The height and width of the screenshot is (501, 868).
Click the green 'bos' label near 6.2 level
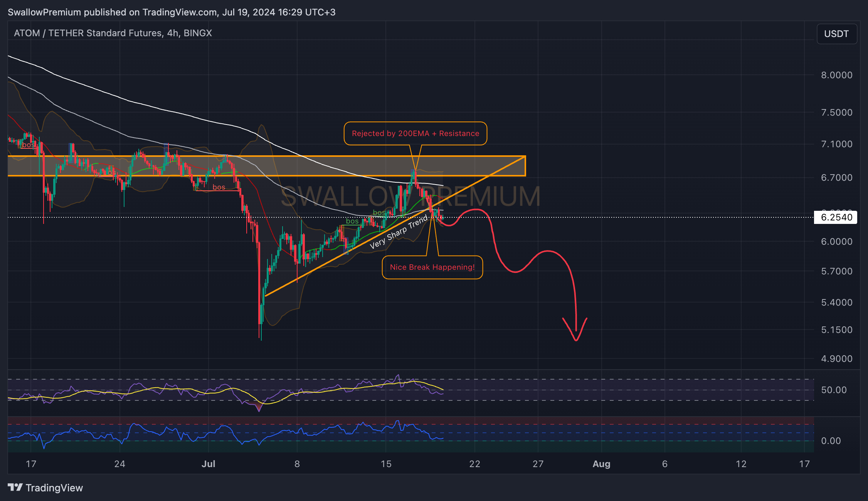tap(352, 221)
